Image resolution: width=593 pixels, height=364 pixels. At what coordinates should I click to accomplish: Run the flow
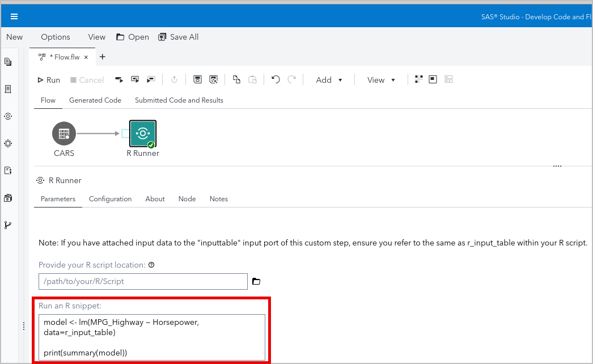(48, 80)
